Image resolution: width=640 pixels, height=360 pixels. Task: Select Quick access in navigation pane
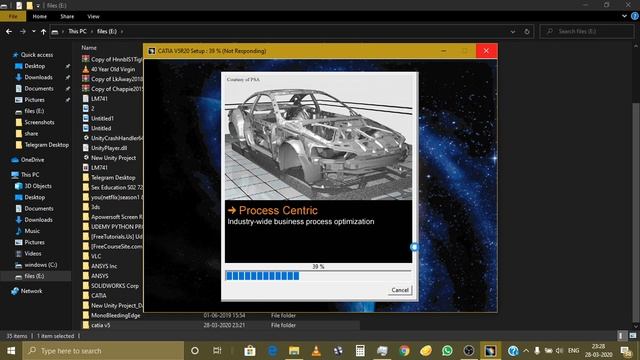pyautogui.click(x=36, y=55)
